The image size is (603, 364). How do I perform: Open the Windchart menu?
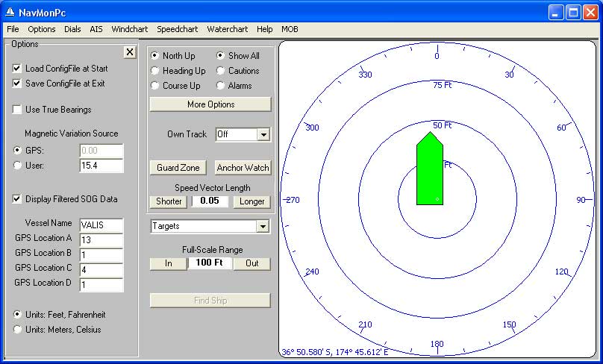130,29
